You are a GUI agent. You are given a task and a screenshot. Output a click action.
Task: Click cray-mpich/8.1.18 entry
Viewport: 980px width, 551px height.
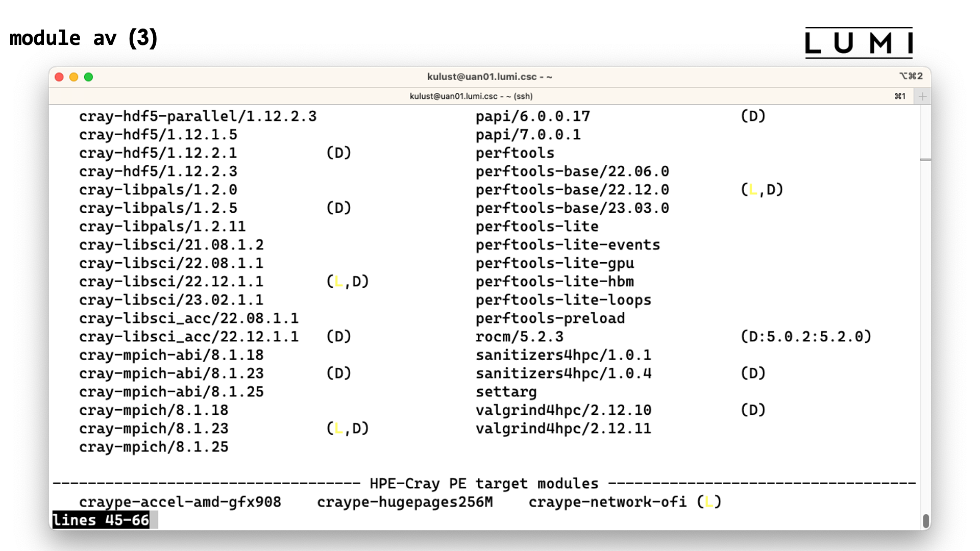154,410
